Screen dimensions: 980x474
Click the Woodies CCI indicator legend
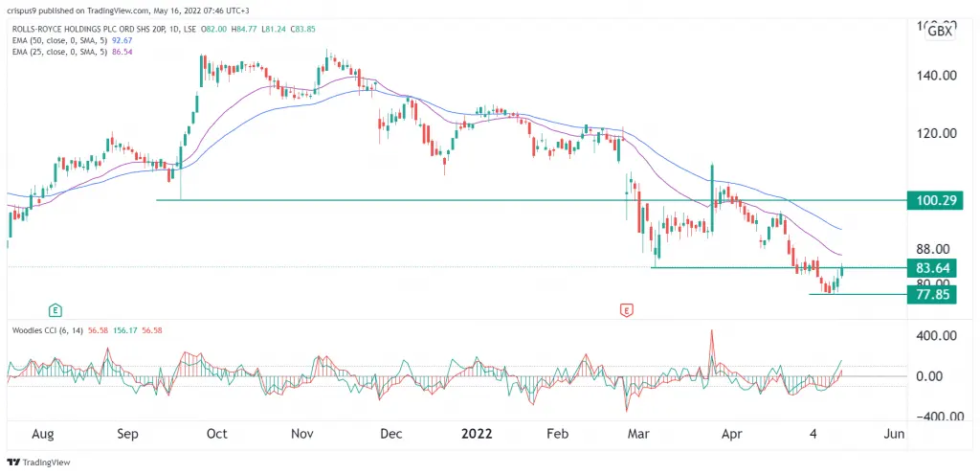87,329
